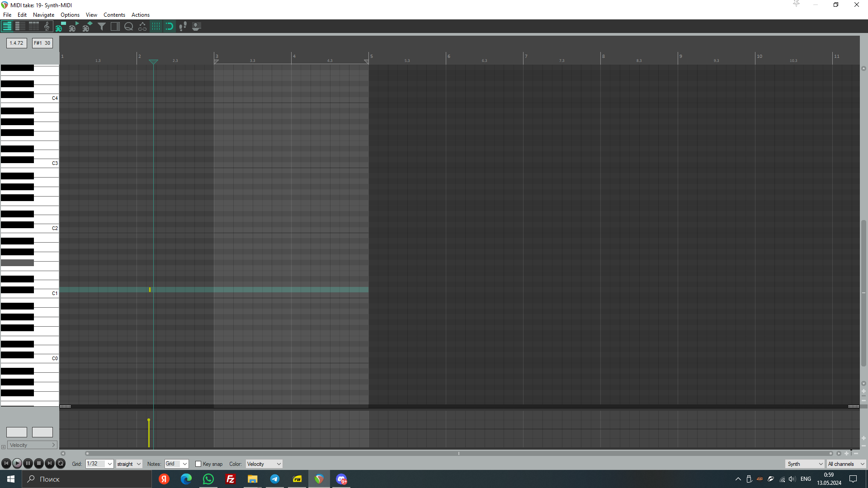Click the horizontal scroll left arrow
Image resolution: width=868 pixels, height=488 pixels.
(x=63, y=453)
